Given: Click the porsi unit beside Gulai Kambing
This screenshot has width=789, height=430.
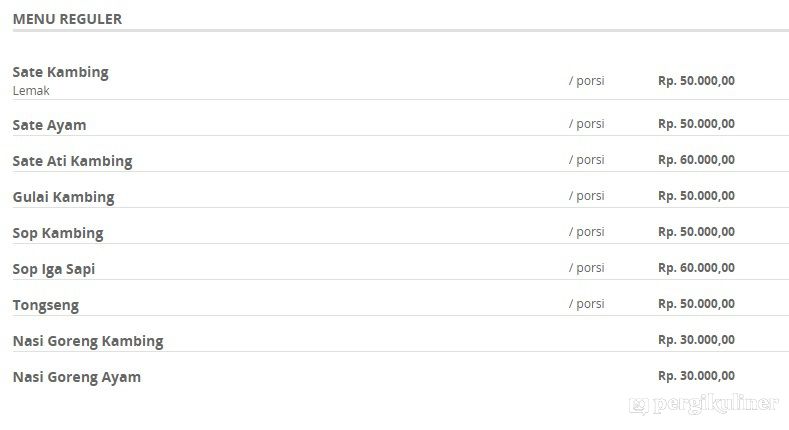Looking at the screenshot, I should click(587, 196).
